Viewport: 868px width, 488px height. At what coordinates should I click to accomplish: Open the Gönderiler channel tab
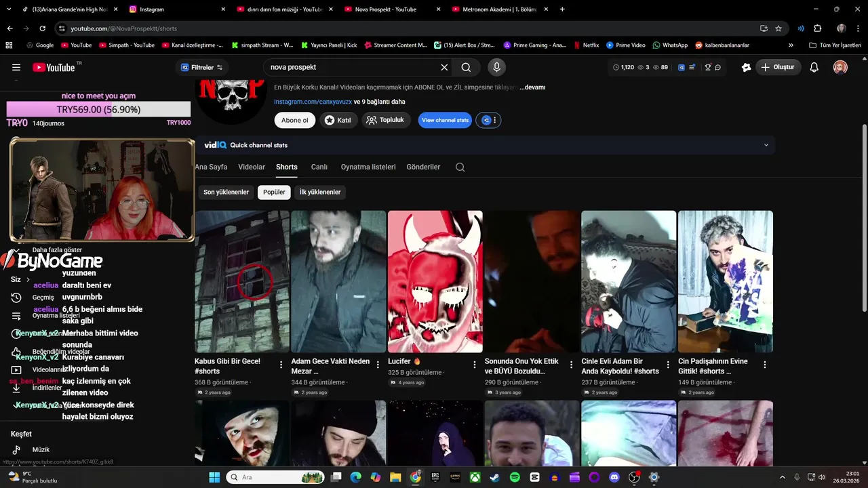[423, 167]
